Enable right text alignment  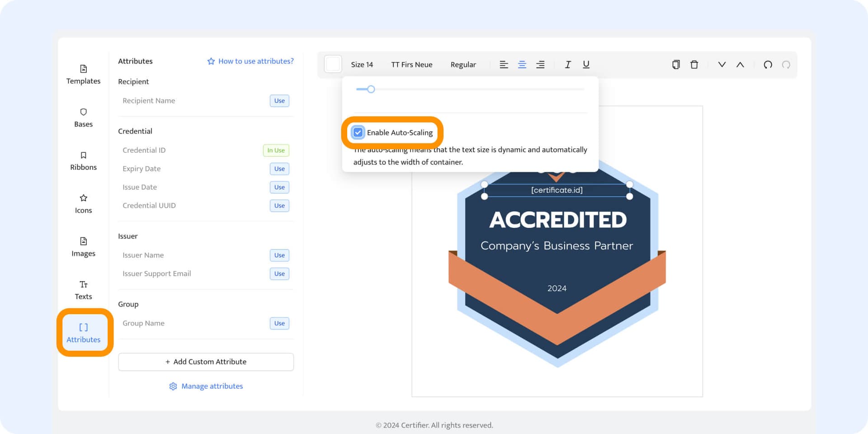coord(540,64)
